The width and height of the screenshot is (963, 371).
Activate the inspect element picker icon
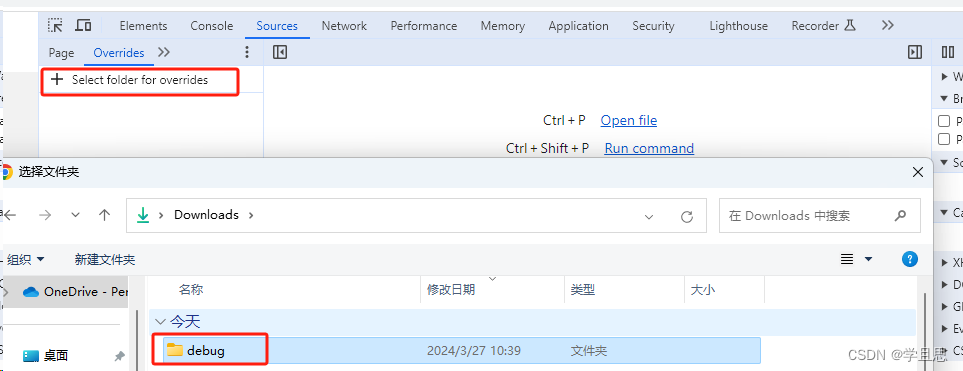(x=55, y=25)
